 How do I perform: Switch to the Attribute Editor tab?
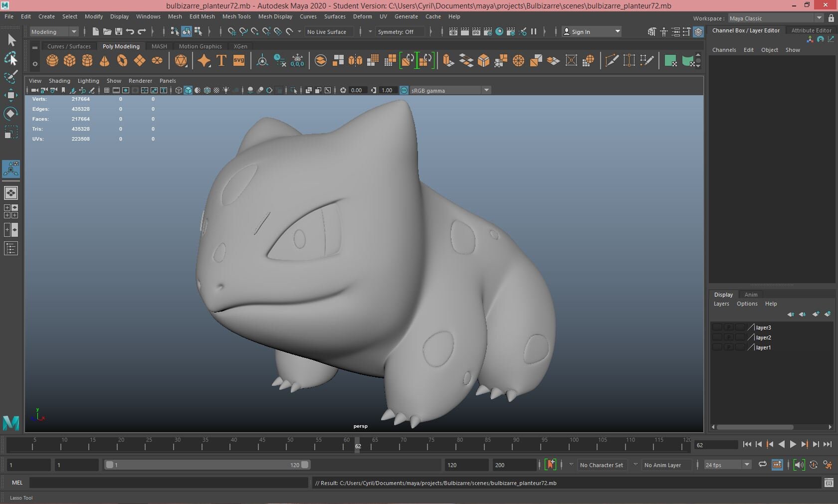(811, 30)
